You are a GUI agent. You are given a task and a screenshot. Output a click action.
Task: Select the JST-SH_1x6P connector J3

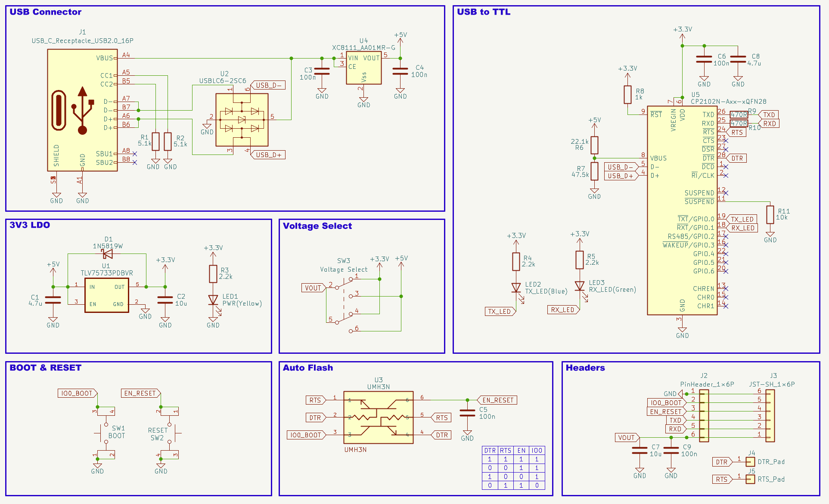[770, 416]
